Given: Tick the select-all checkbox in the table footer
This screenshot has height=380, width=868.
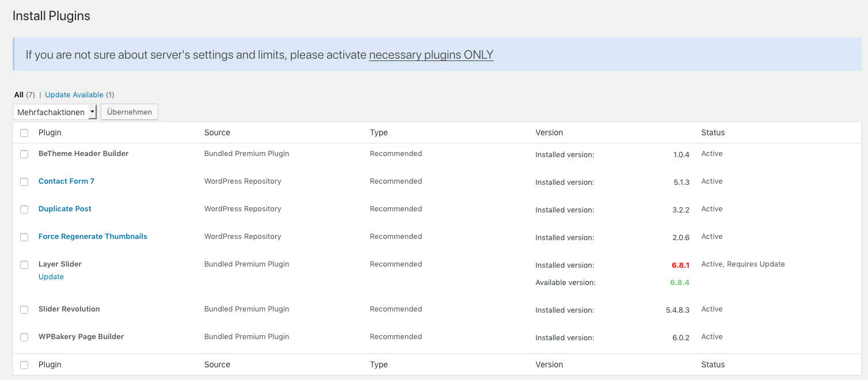Looking at the screenshot, I should click(24, 365).
